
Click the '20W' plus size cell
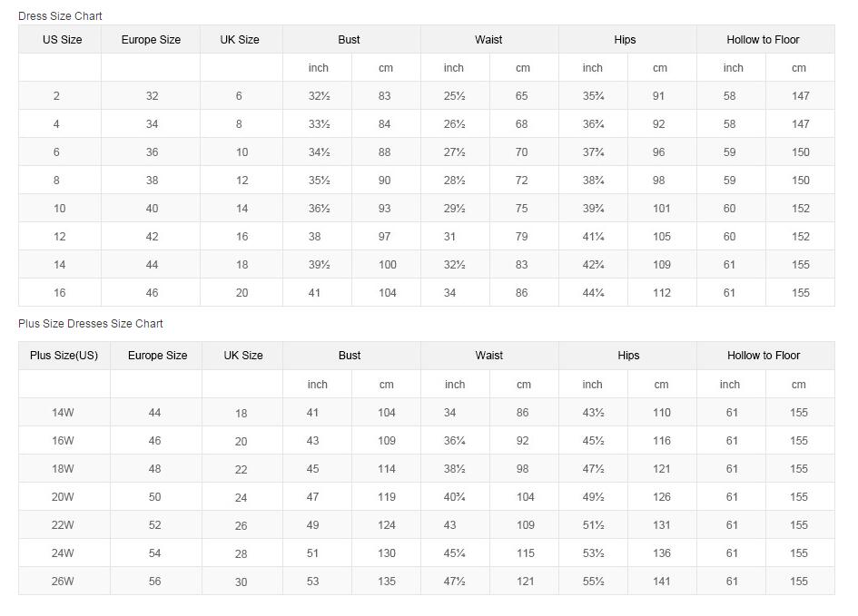pos(63,497)
